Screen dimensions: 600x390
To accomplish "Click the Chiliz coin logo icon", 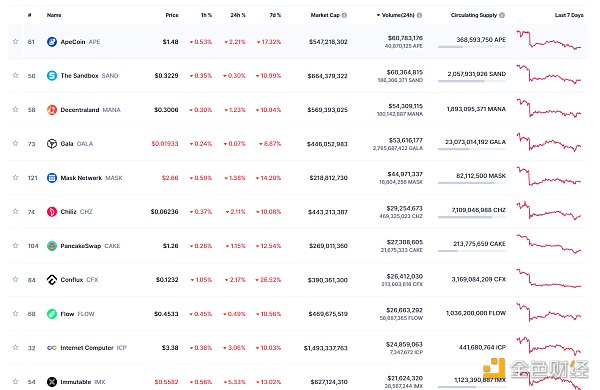I will pyautogui.click(x=52, y=212).
